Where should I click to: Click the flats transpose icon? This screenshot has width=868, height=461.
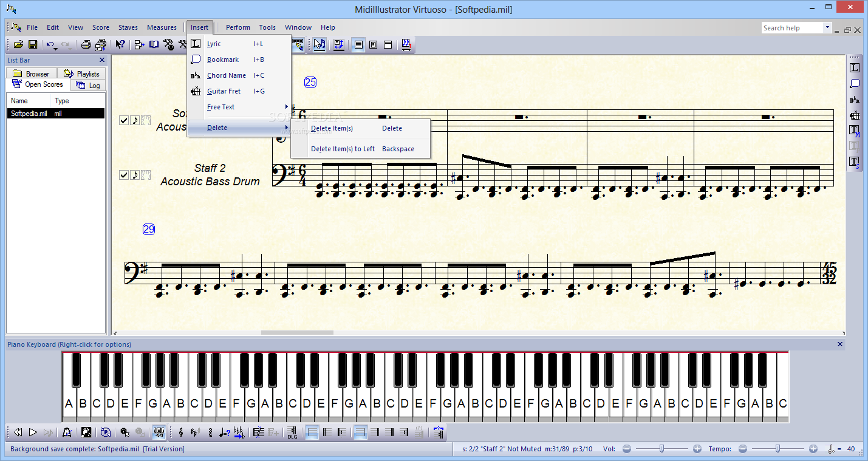tap(239, 432)
